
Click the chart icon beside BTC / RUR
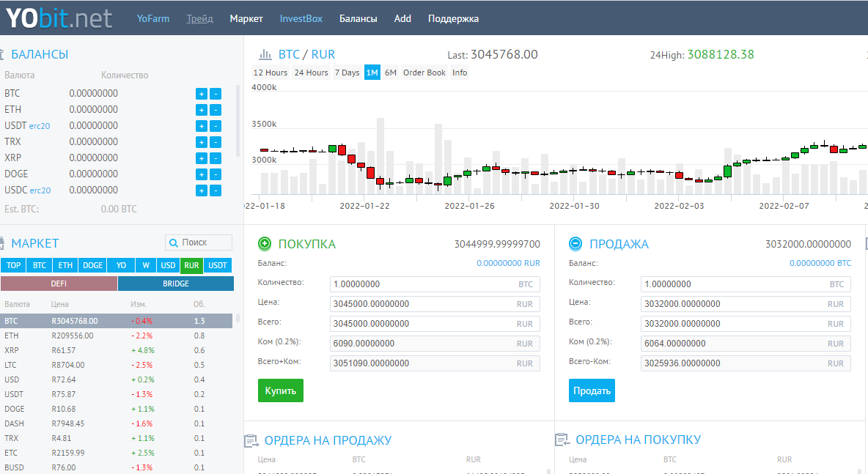click(265, 54)
